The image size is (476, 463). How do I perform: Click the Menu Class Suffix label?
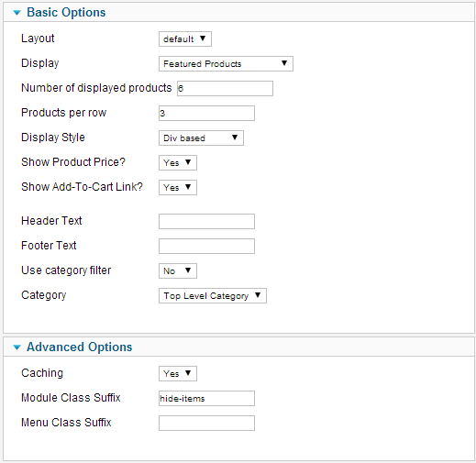[x=66, y=423]
